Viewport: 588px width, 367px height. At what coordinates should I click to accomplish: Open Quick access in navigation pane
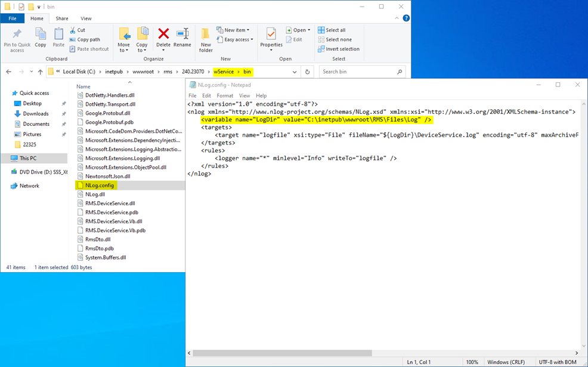click(x=34, y=93)
